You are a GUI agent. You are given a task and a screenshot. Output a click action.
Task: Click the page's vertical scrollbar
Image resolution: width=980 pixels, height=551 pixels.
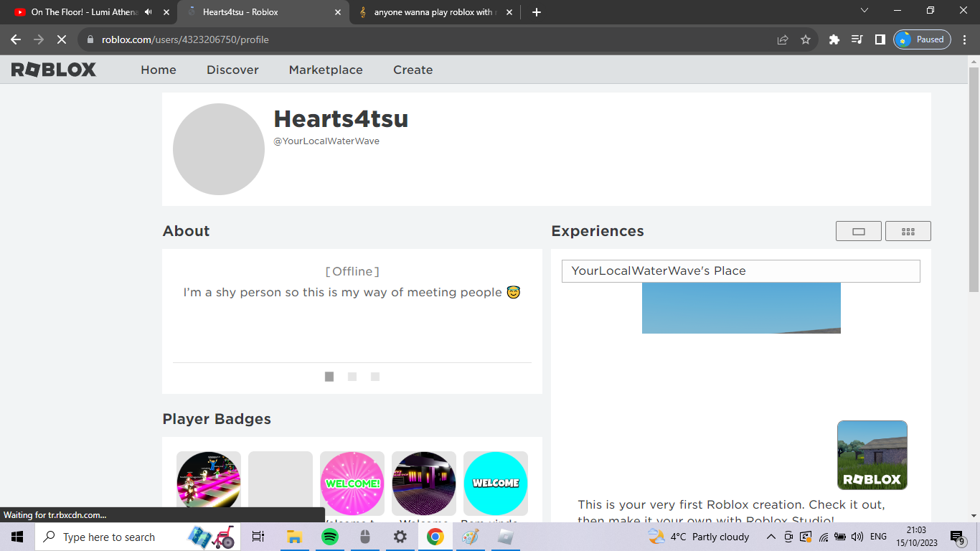tap(974, 179)
